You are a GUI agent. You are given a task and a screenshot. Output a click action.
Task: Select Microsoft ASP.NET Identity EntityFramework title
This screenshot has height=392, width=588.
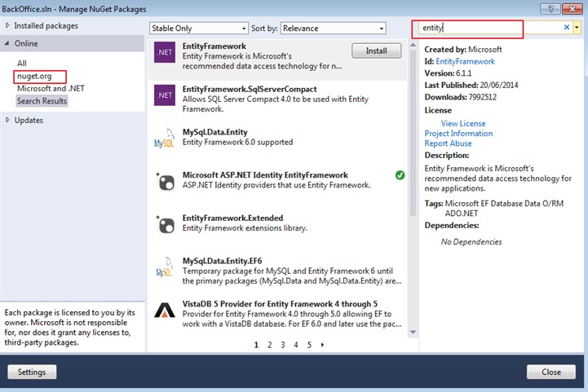(x=265, y=175)
